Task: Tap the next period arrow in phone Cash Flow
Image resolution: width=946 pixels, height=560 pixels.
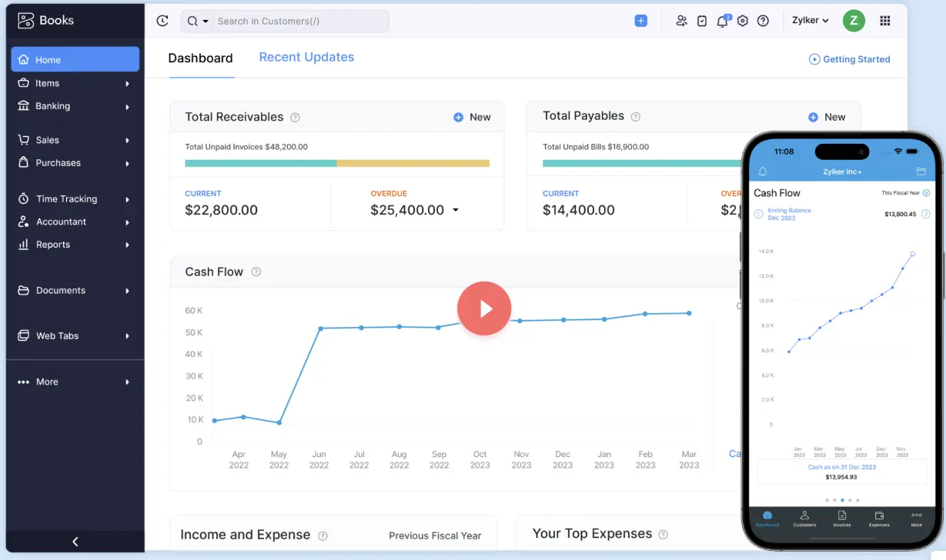Action: [x=926, y=214]
